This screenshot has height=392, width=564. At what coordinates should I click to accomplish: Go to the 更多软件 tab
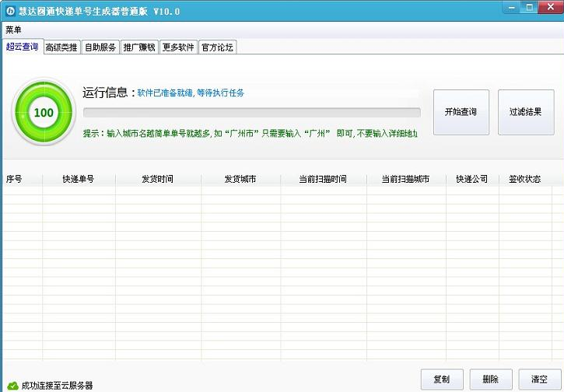(178, 47)
